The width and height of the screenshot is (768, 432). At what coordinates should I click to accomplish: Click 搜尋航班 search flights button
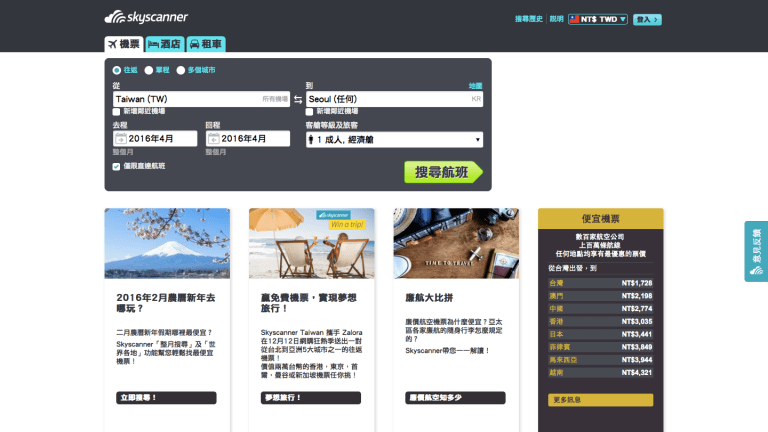click(443, 172)
